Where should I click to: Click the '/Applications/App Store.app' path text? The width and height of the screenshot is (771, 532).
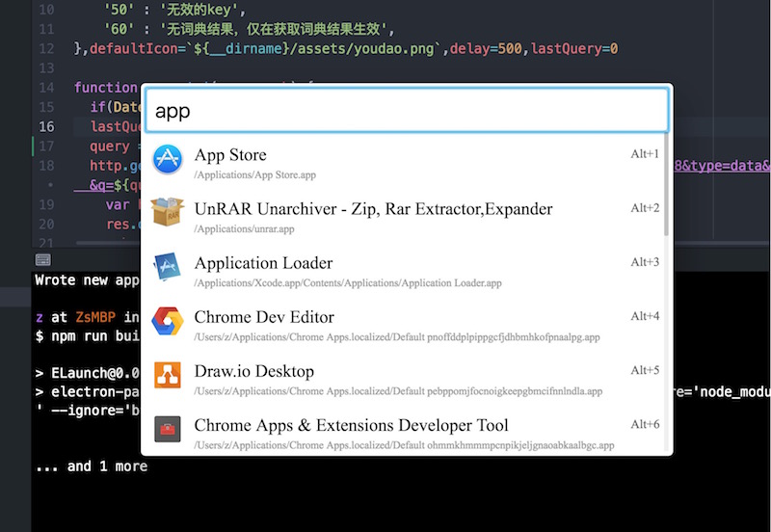[254, 175]
